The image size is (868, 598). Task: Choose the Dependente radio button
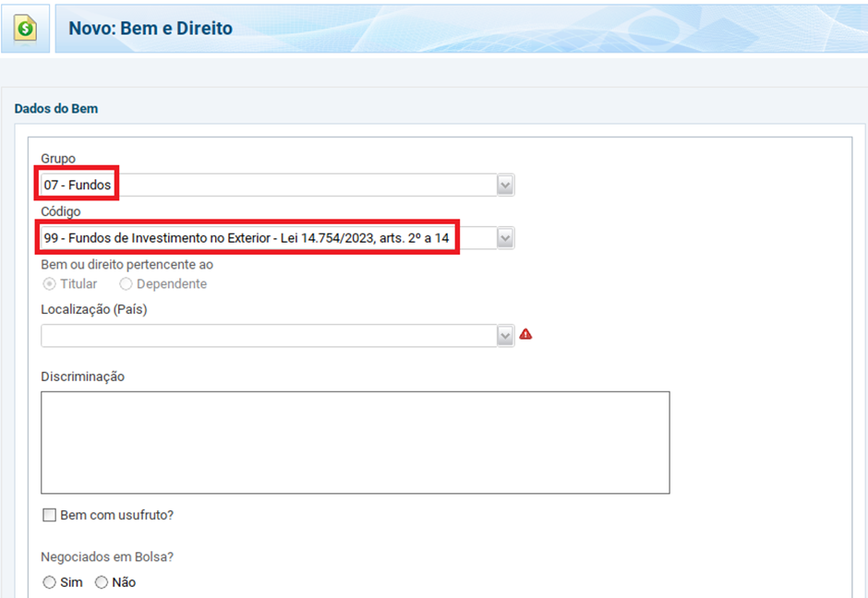tap(126, 284)
